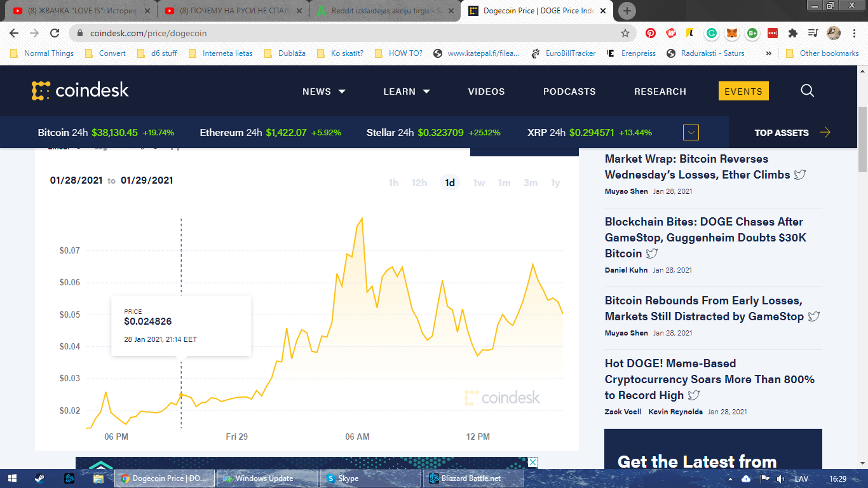Open the Steam icon in the taskbar
Screen dimensions: 868x488
tap(39, 478)
